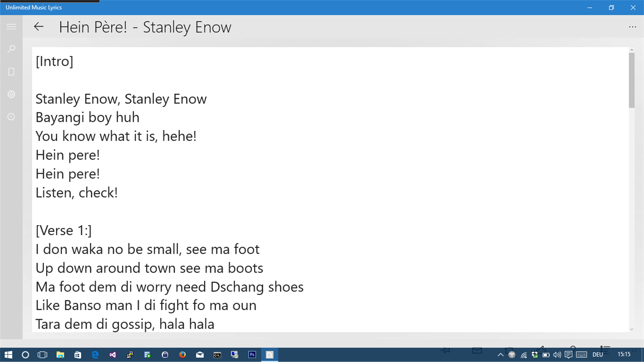Open Wi-Fi network tray icon

[524, 355]
